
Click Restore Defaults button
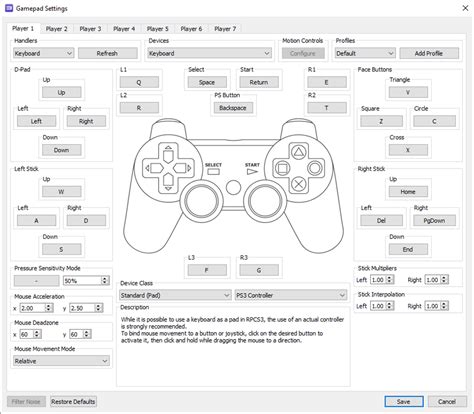[x=73, y=402]
